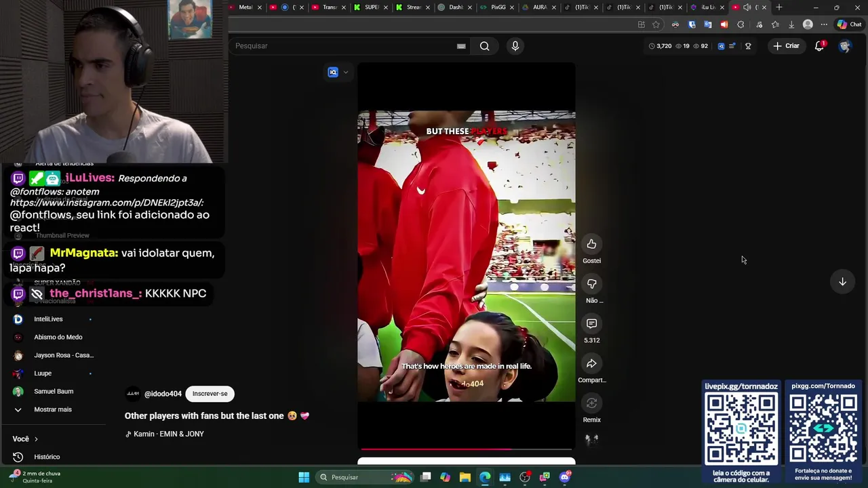868x488 pixels.
Task: Open the Copilot Chat button in Edge
Action: 850,24
